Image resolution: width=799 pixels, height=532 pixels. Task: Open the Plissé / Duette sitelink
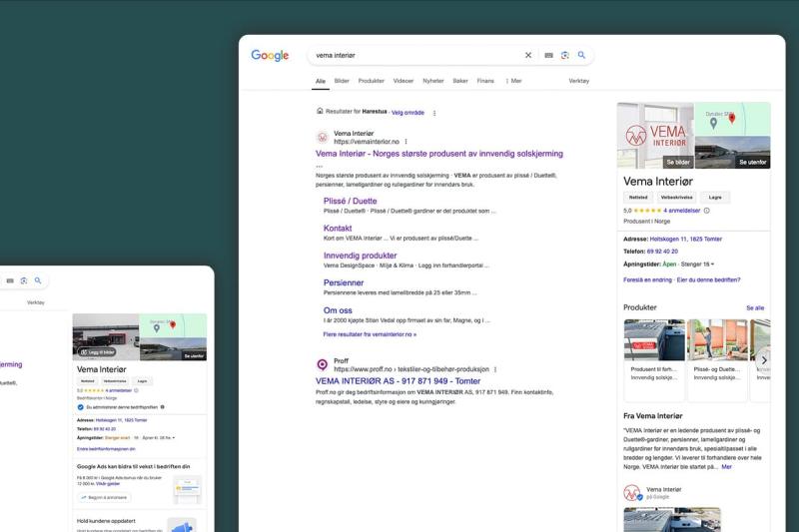[x=351, y=201]
